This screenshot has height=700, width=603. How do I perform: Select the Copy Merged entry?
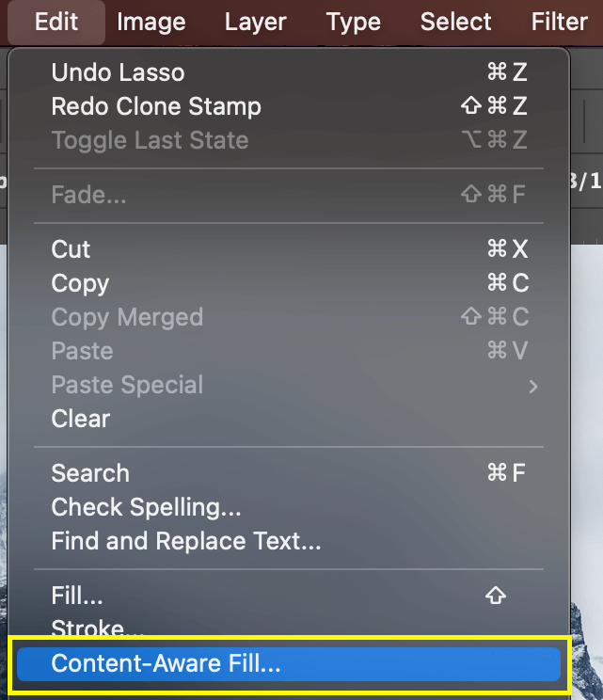point(289,317)
